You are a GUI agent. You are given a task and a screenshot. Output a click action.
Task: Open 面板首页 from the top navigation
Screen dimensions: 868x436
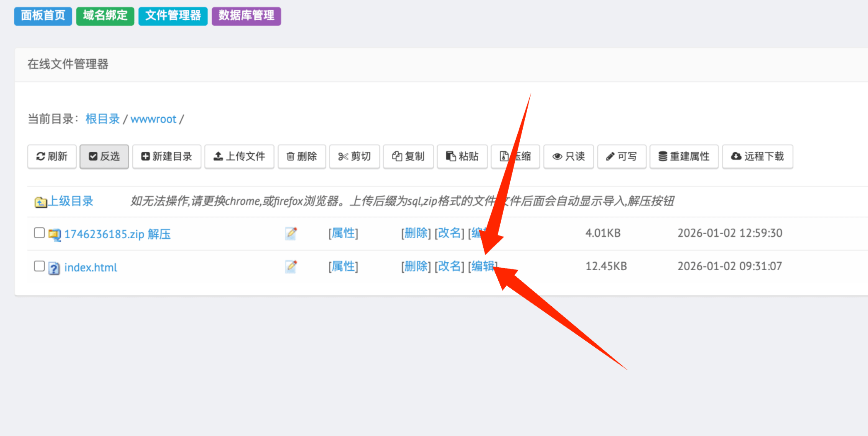(x=43, y=16)
